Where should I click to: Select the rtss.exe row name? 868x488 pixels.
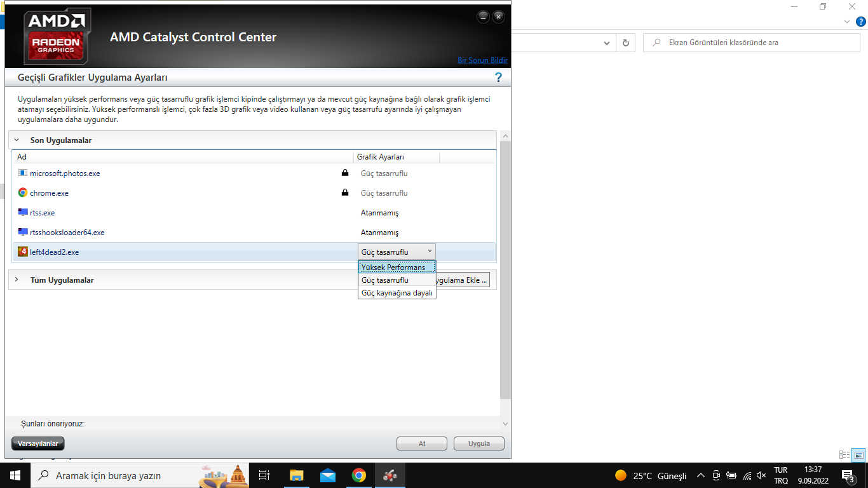(x=43, y=213)
